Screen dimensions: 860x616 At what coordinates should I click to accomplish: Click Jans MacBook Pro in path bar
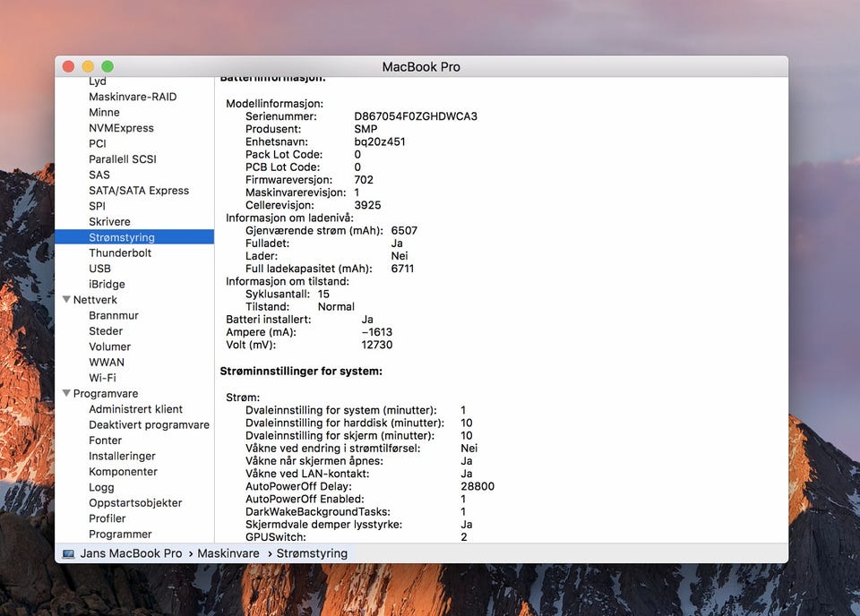131,554
